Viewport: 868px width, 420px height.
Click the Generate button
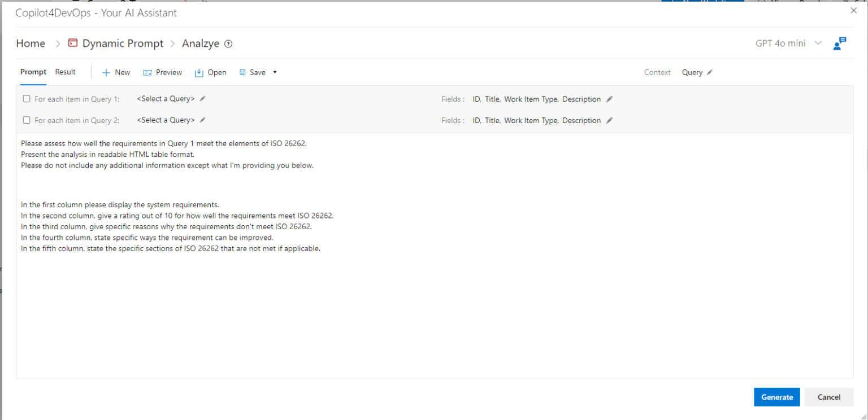tap(776, 397)
